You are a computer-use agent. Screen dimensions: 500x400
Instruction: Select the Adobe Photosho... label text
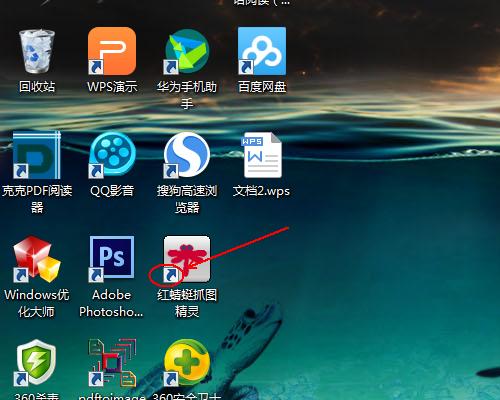[x=111, y=303]
